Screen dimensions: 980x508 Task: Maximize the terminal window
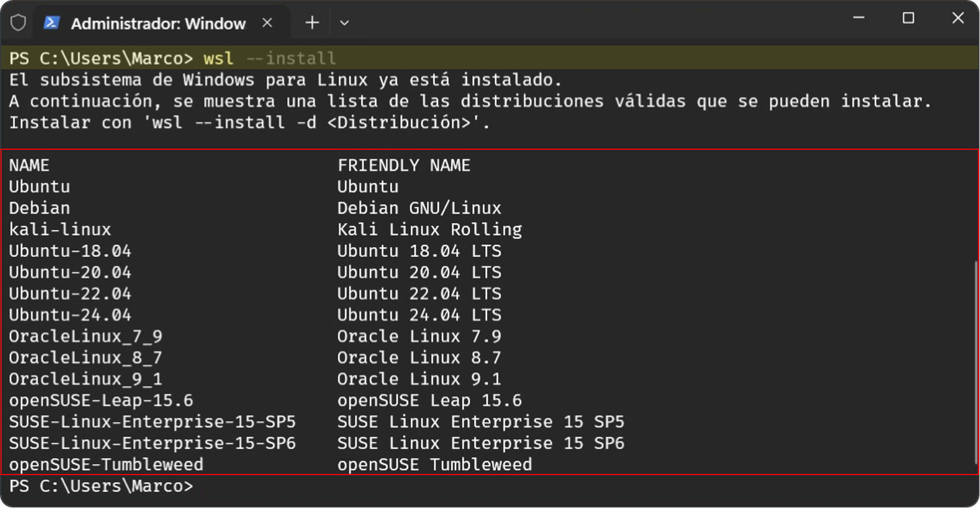908,18
